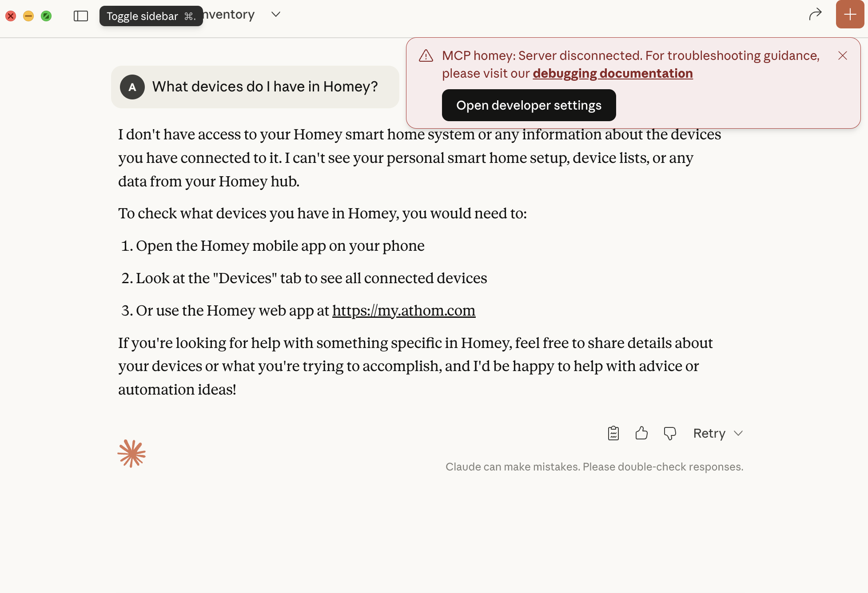
Task: Click the warning triangle icon
Action: click(x=426, y=56)
